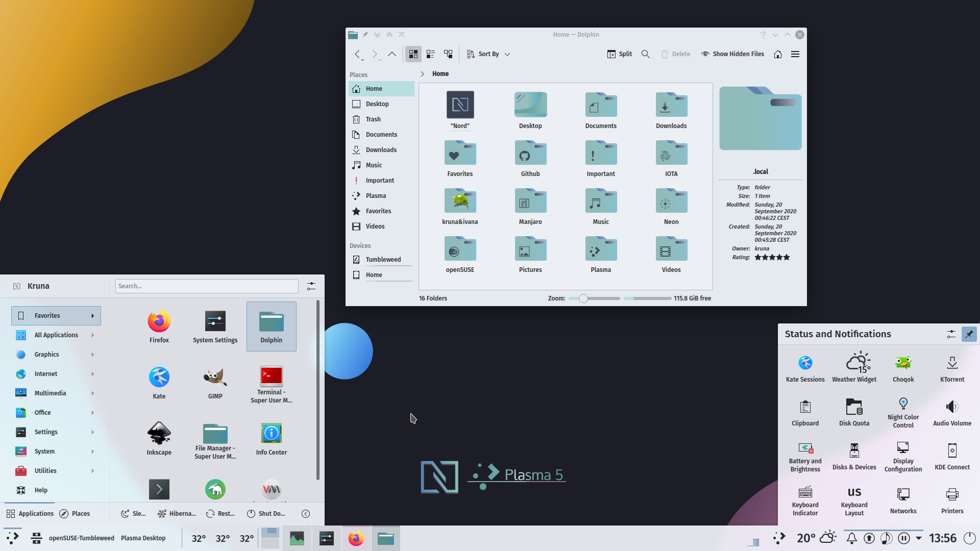Open the Weather Widget entry
This screenshot has width=980, height=551.
[x=854, y=367]
